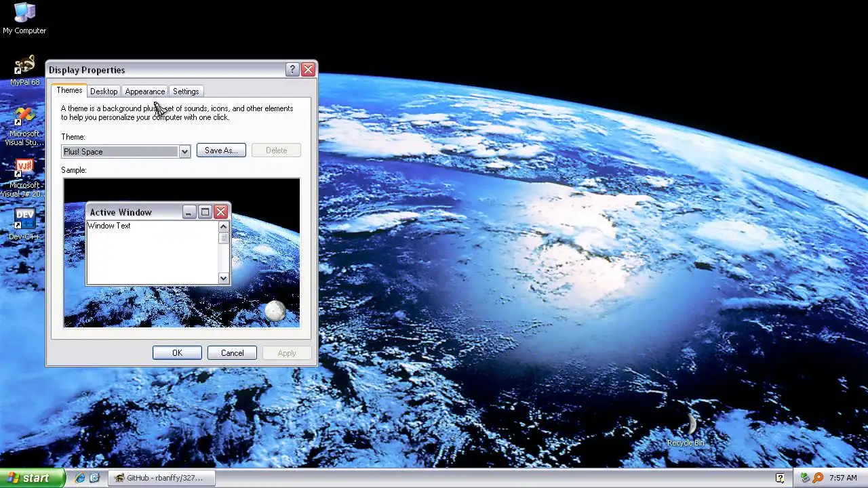Click the green system tray icon
Screen dimensions: 868x488
pyautogui.click(x=805, y=478)
